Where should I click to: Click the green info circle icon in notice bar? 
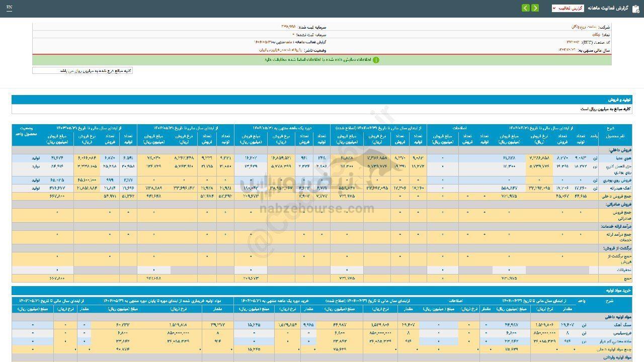click(375, 60)
